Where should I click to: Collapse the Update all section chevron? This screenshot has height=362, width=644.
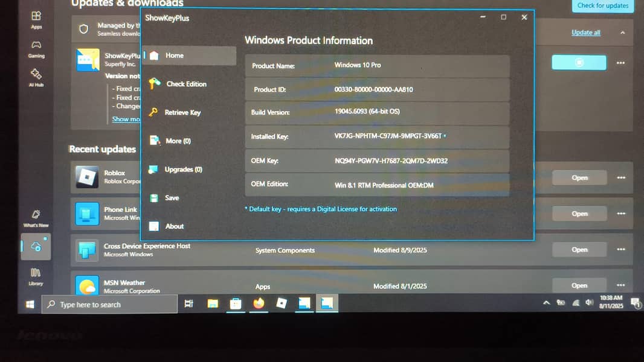point(621,33)
